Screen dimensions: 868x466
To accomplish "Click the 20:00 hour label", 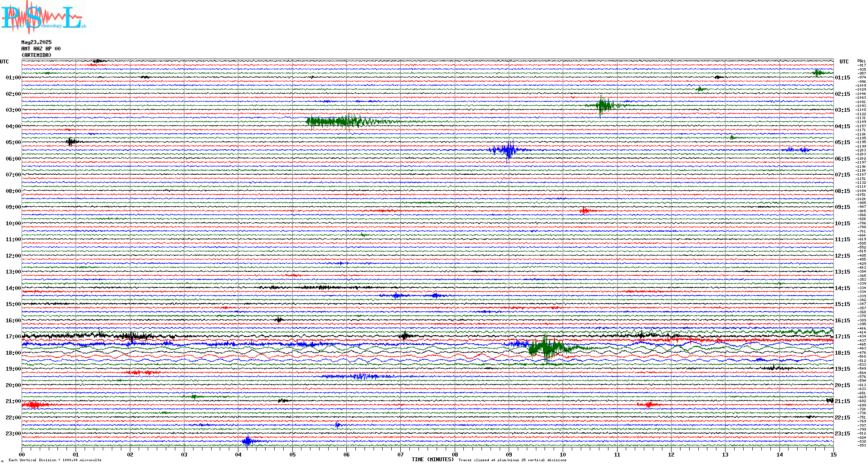I will pyautogui.click(x=13, y=385).
